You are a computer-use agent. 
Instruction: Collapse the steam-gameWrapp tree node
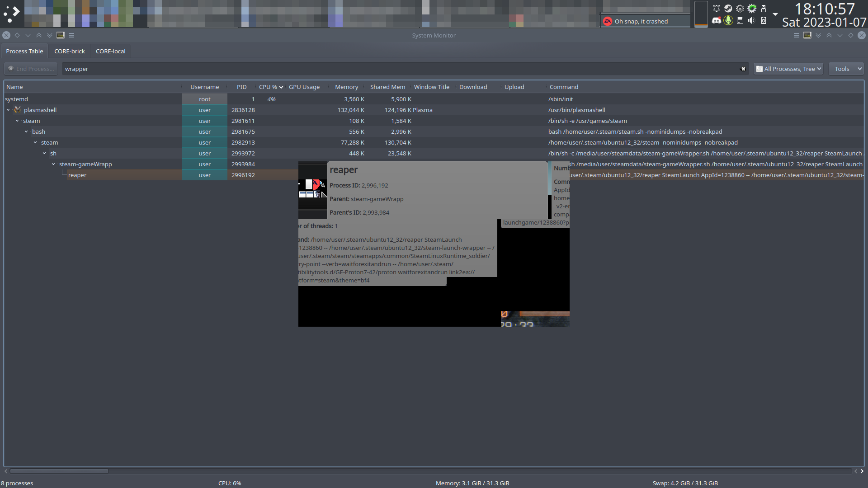[x=53, y=164]
